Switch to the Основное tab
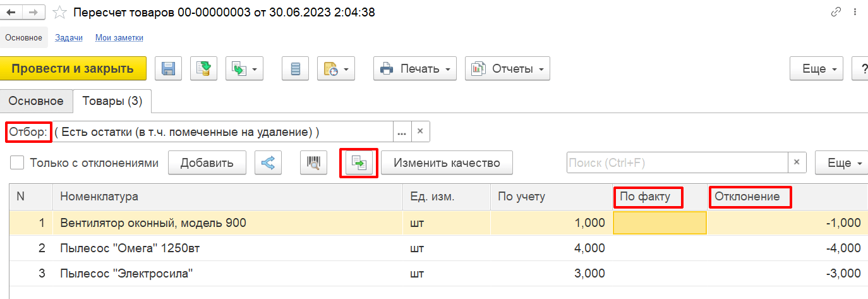The image size is (868, 299). tap(36, 101)
